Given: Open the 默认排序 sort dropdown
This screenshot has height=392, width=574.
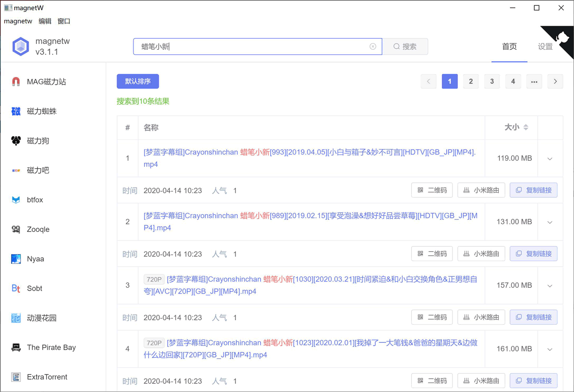Looking at the screenshot, I should pyautogui.click(x=138, y=81).
